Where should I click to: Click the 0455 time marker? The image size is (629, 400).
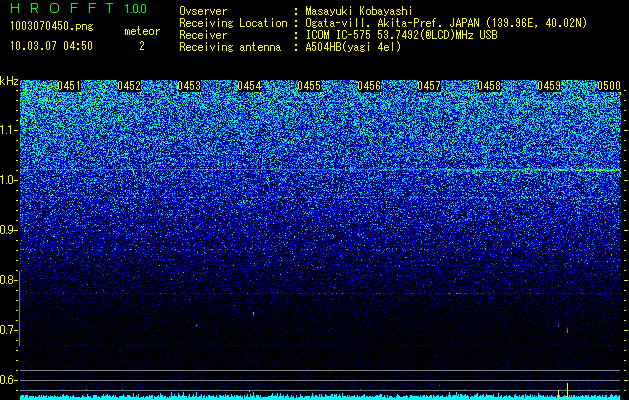click(x=309, y=86)
